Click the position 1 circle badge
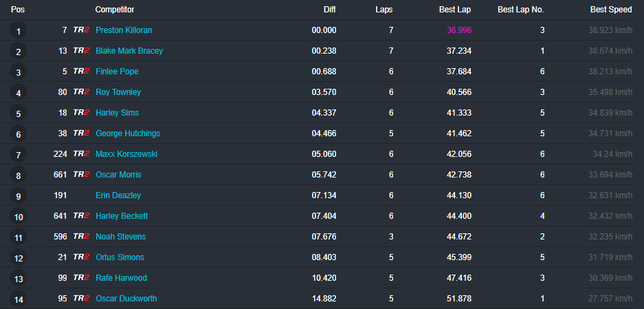The image size is (644, 309). pos(19,31)
